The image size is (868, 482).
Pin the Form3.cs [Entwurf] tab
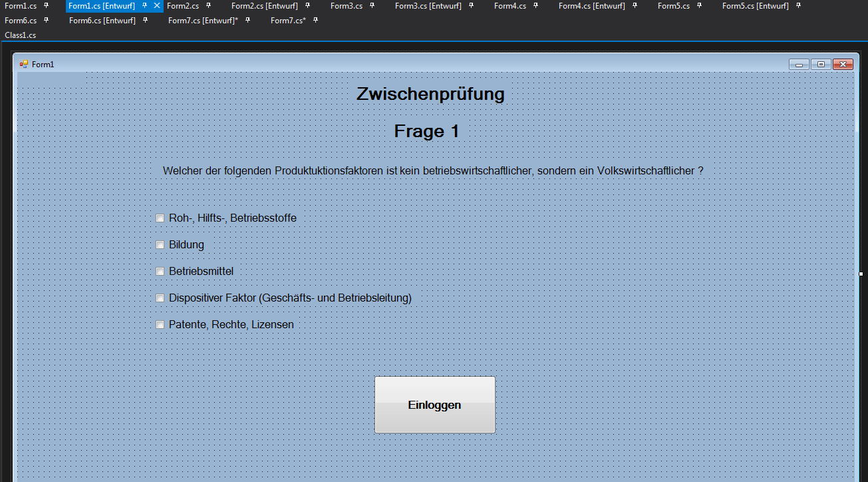point(471,6)
